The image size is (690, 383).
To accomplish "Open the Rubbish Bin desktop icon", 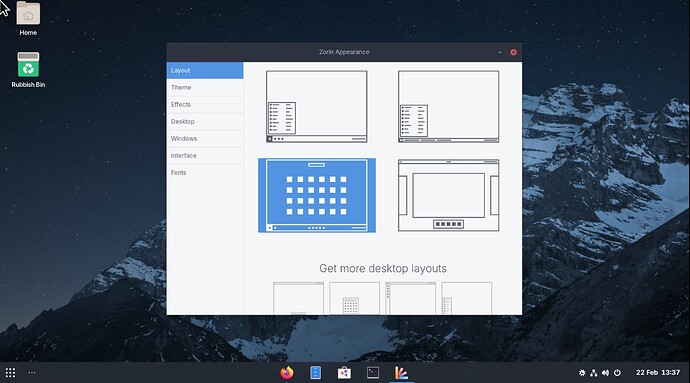I will [x=28, y=70].
